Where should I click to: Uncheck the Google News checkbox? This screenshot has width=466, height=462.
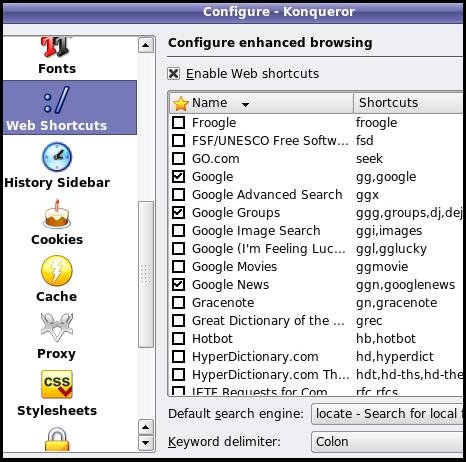[x=178, y=284]
